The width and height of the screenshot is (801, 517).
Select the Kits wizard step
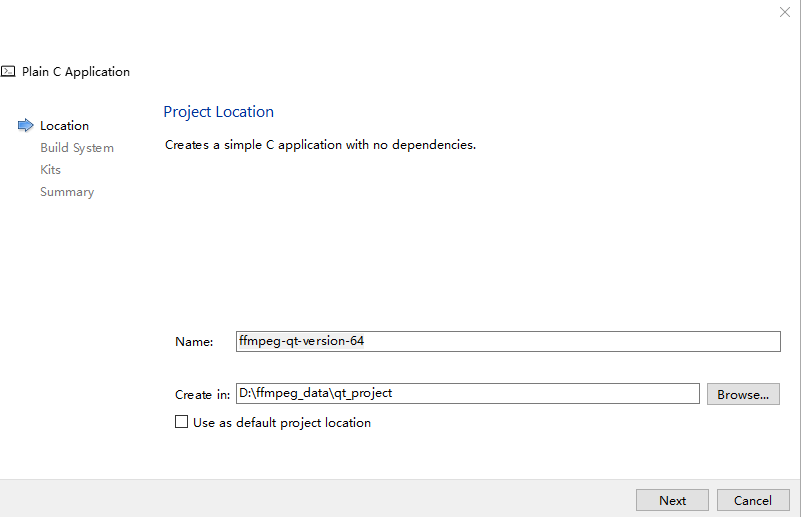click(x=50, y=170)
